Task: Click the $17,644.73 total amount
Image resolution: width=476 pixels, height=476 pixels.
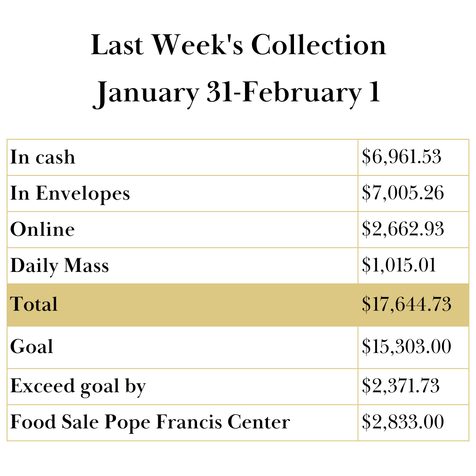Action: pos(406,305)
